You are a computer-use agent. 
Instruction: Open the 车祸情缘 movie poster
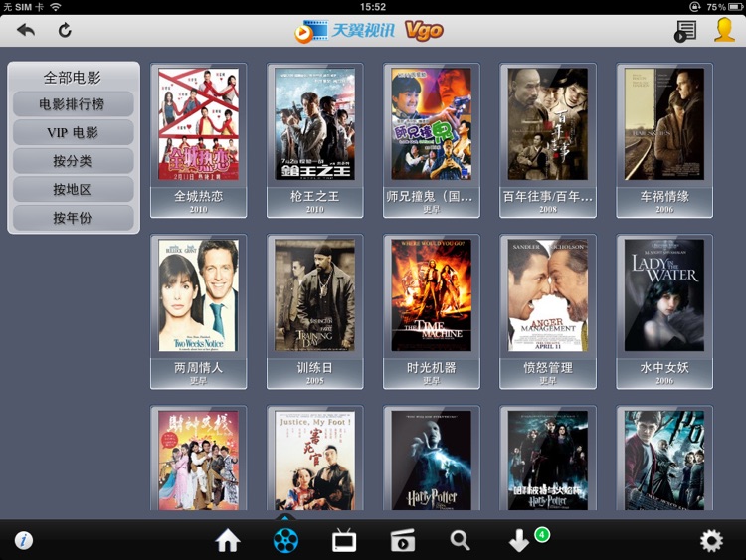(664, 123)
